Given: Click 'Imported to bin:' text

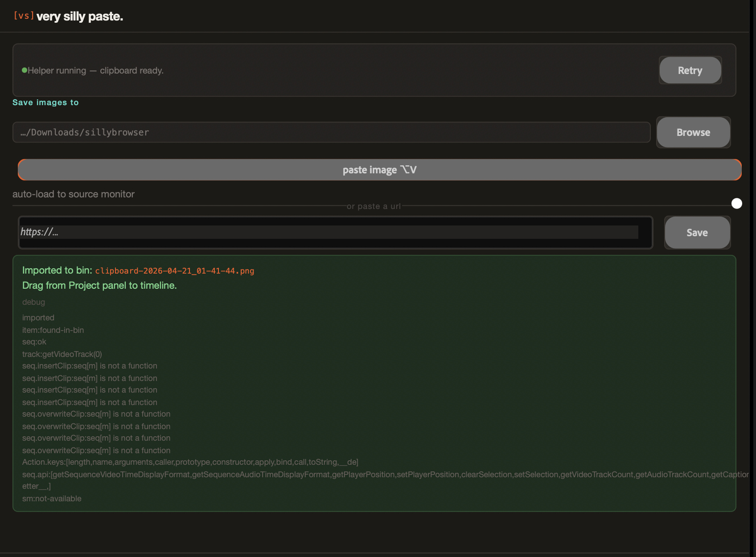Looking at the screenshot, I should click(x=57, y=270).
